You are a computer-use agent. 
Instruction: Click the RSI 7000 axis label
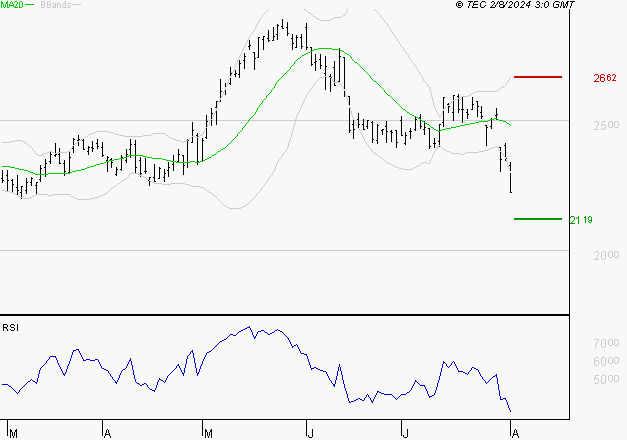(x=606, y=343)
